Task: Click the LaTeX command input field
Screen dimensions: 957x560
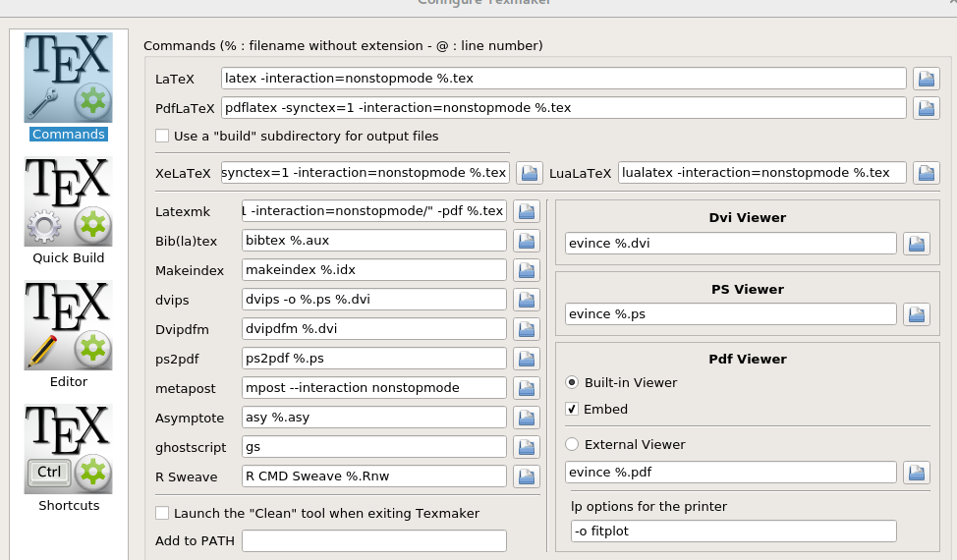Action: click(x=563, y=79)
